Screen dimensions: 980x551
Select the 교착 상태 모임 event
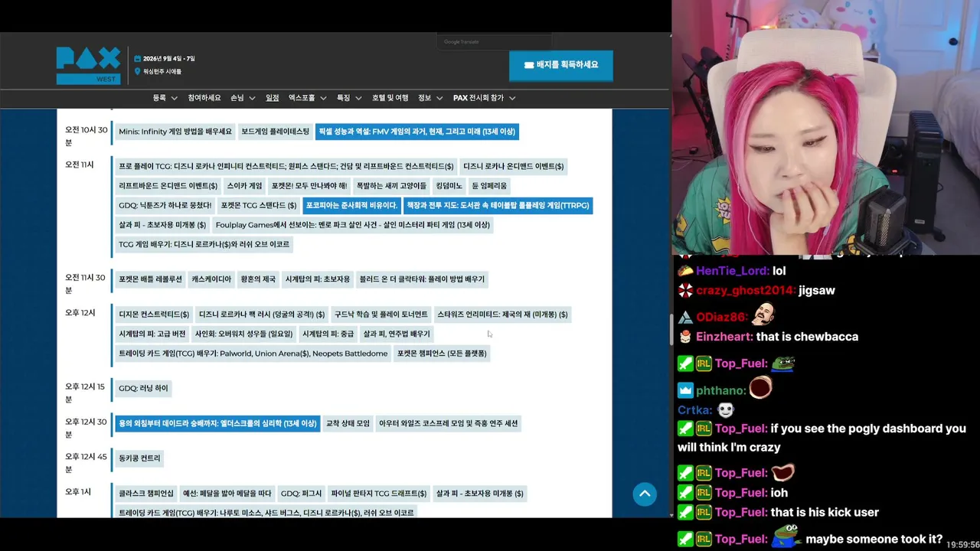point(348,423)
